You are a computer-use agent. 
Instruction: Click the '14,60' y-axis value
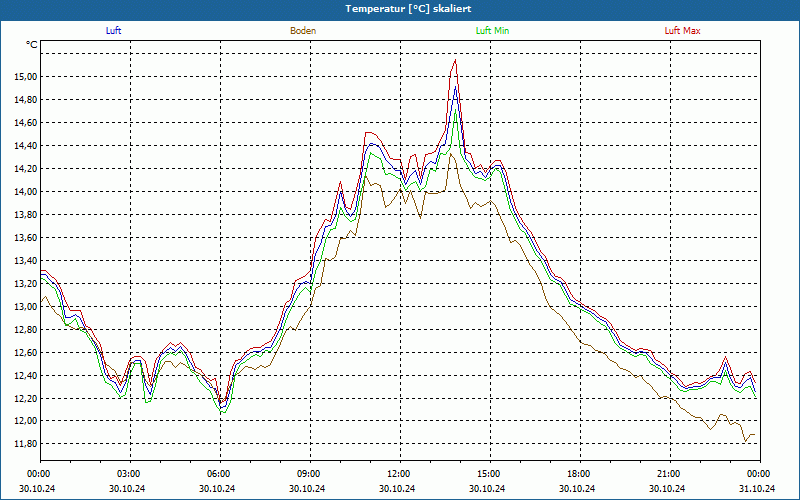click(27, 122)
